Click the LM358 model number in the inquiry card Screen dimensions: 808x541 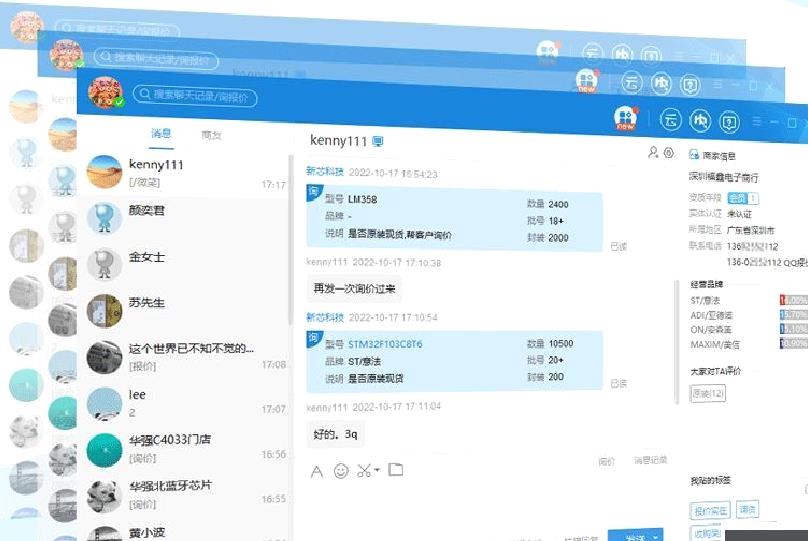coord(362,199)
